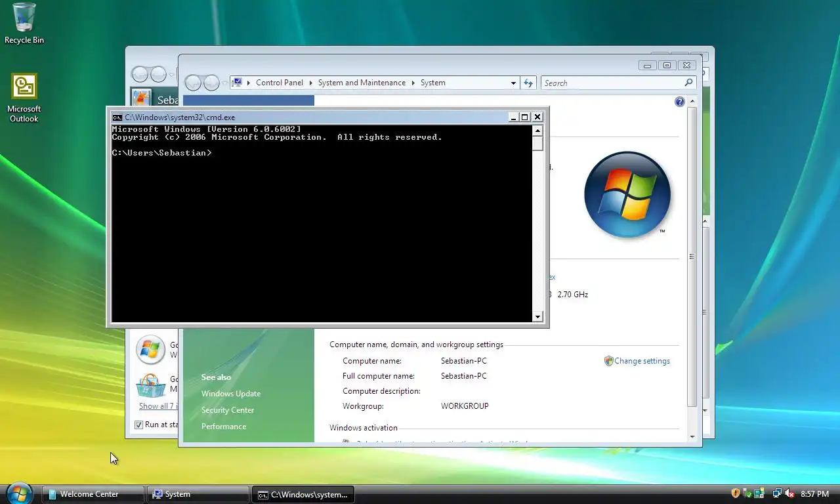The width and height of the screenshot is (840, 504).
Task: Click the Change settings link
Action: [x=642, y=361]
